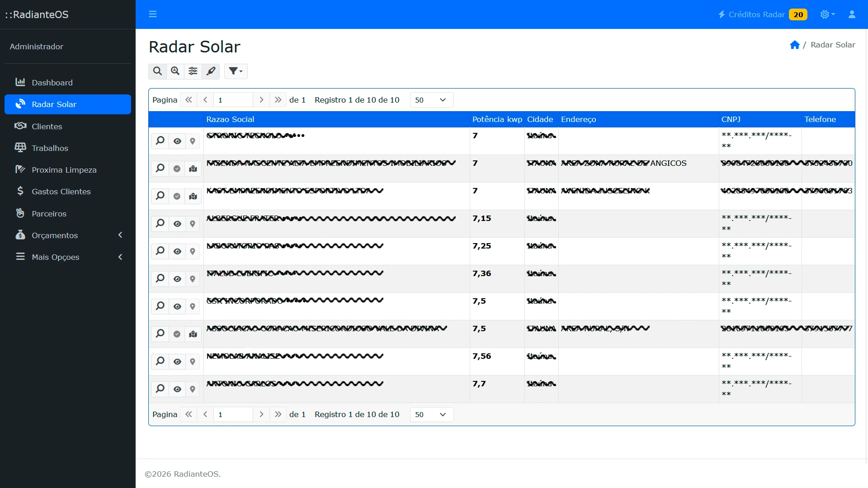Click the top page number input field

tap(233, 100)
